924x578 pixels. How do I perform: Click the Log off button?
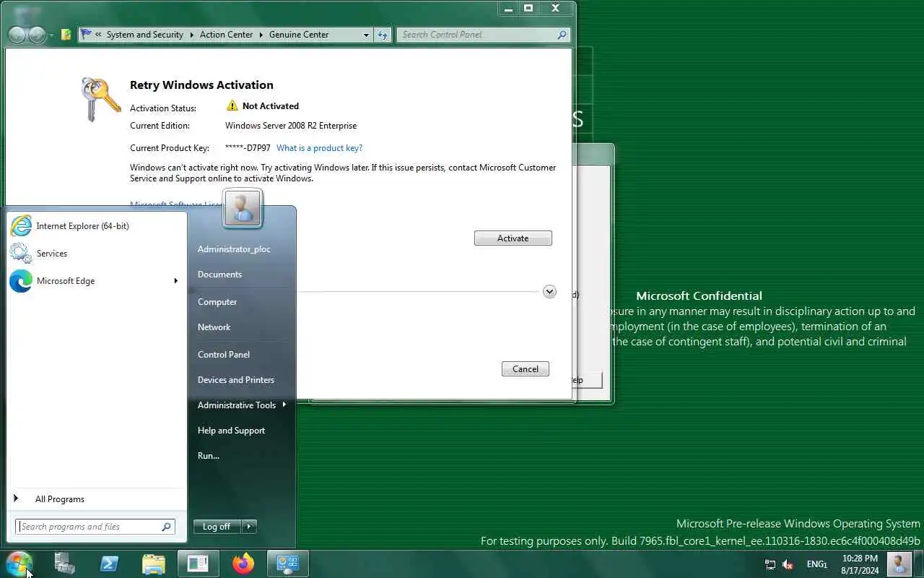pos(217,527)
